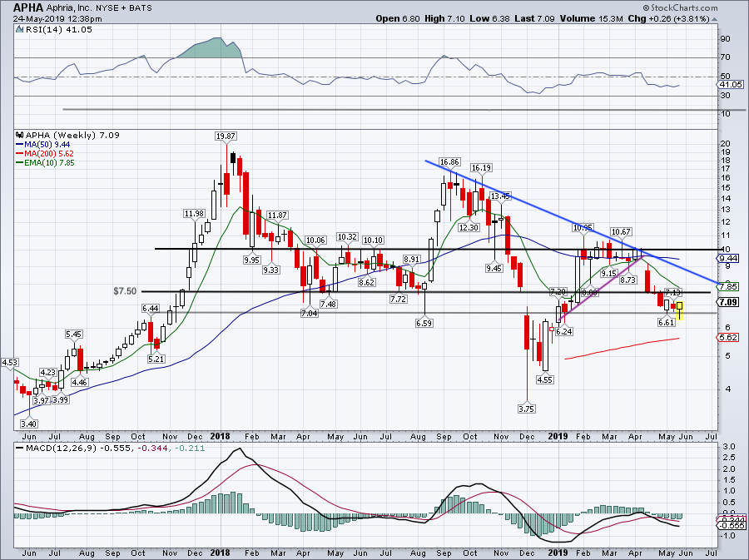
Task: Click the 11.87 price label
Action: pos(277,216)
